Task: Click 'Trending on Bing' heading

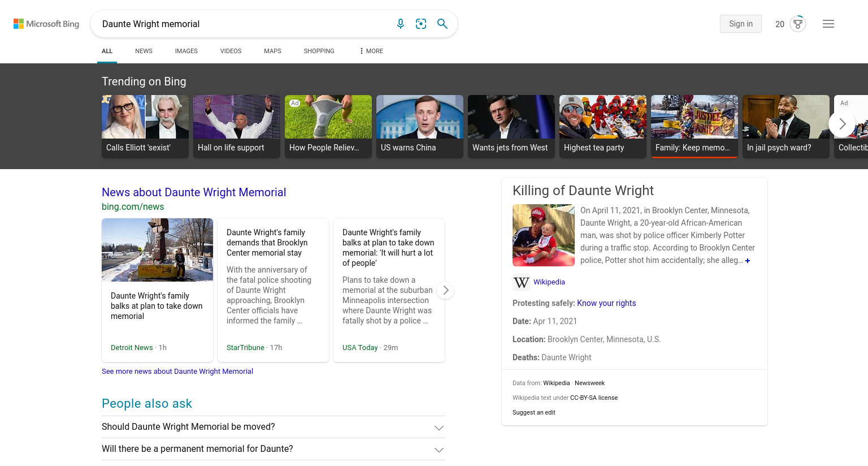Action: pyautogui.click(x=144, y=81)
